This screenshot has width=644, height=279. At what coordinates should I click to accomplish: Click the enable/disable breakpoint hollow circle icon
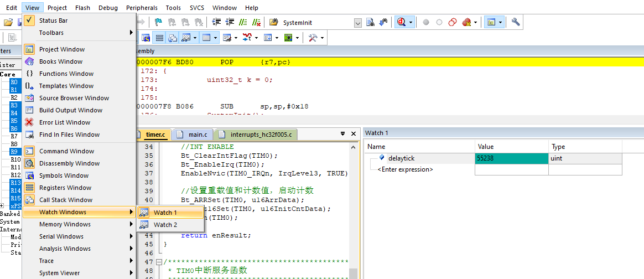[439, 22]
